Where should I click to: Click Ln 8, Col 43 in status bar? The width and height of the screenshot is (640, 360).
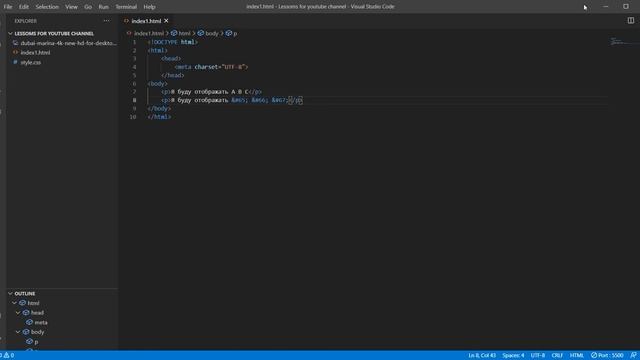point(482,356)
